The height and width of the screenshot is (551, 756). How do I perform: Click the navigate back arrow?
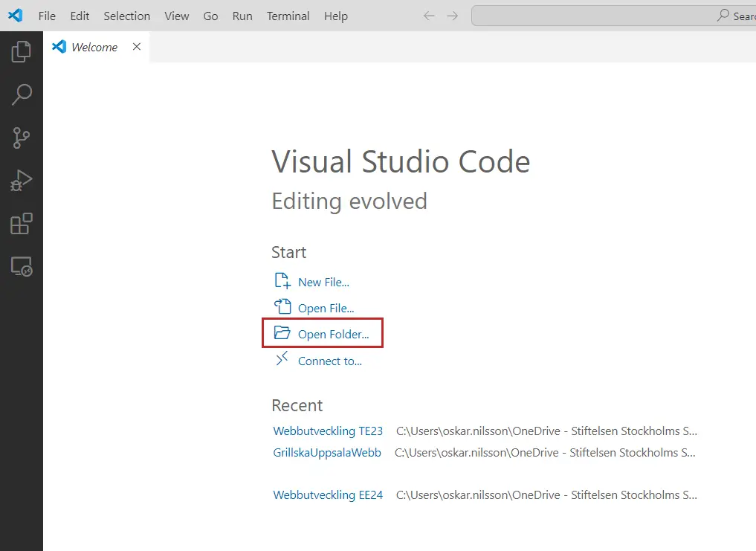point(429,16)
